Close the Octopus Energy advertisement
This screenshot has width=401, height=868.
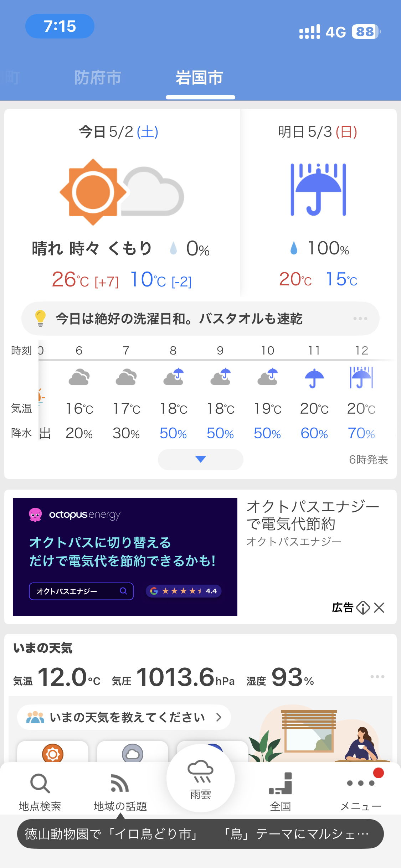point(379,608)
